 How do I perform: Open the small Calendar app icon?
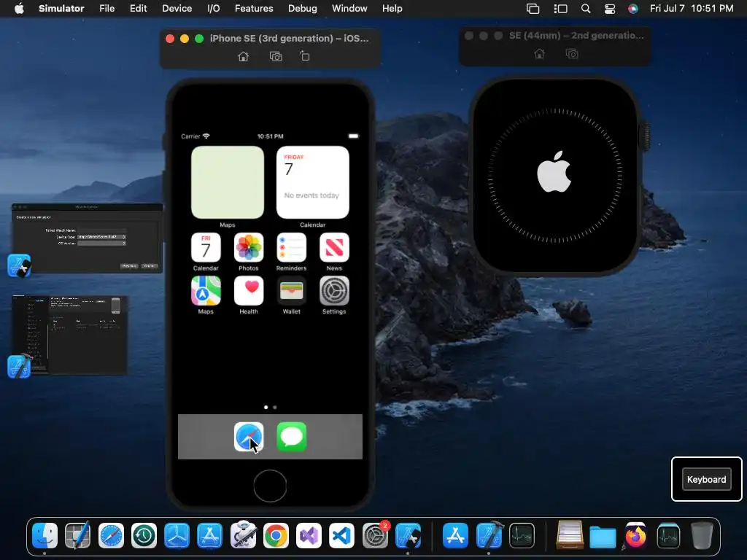[206, 248]
